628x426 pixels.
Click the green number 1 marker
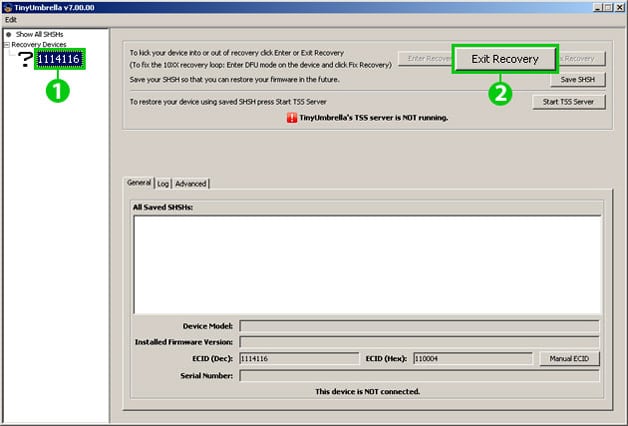pos(58,91)
